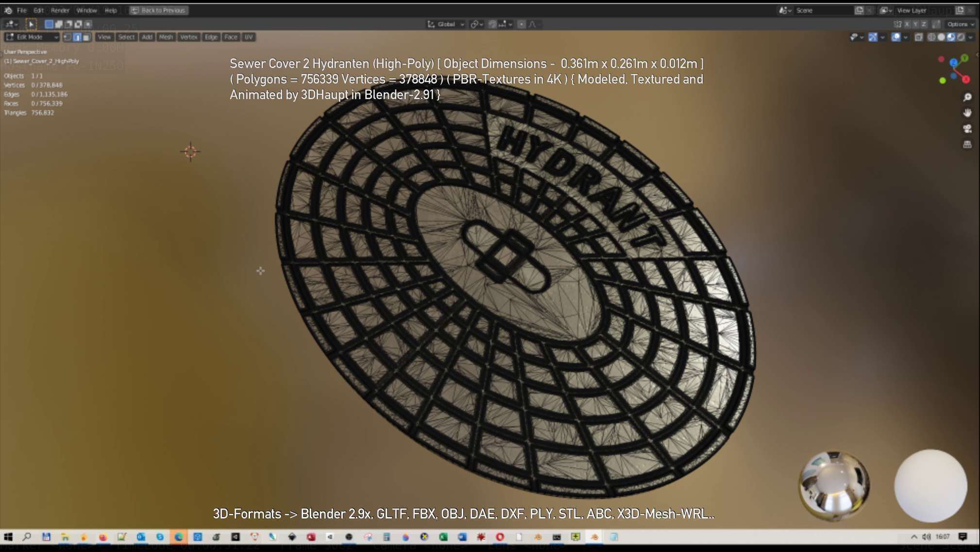Enable edge select mode
The image size is (980, 552).
click(x=77, y=37)
